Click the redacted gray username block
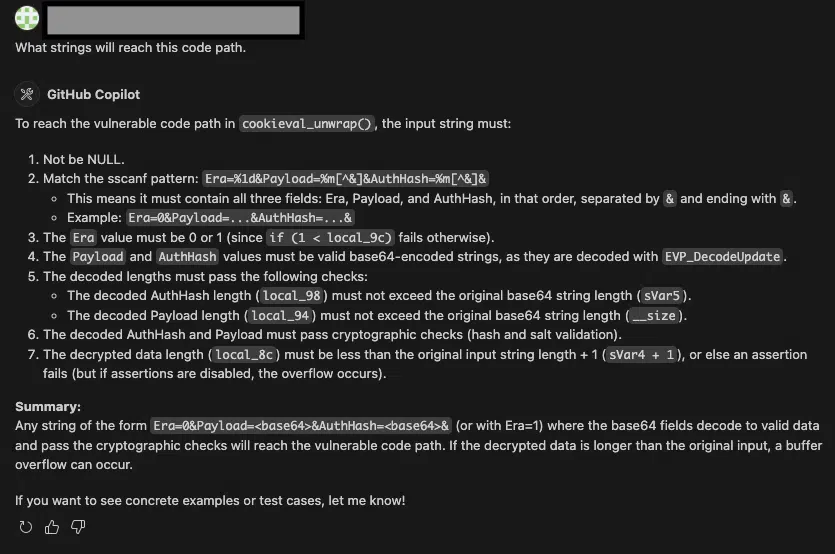 pos(173,20)
